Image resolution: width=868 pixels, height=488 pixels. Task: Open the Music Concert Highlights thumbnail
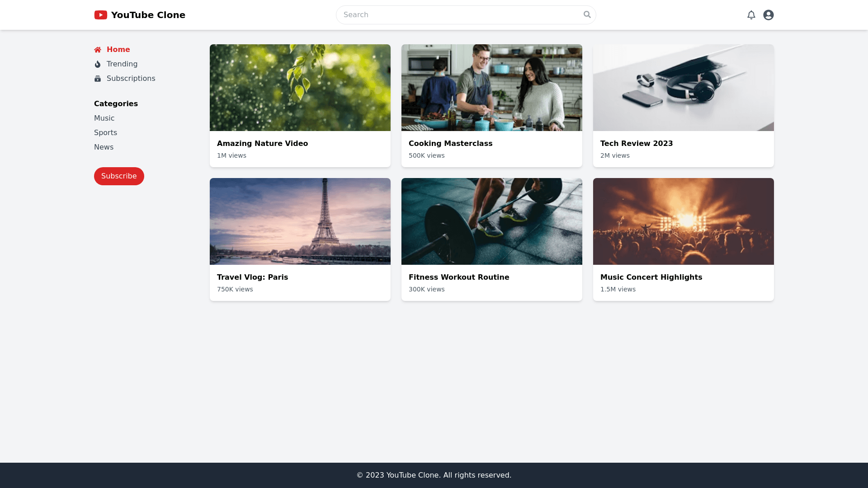click(x=684, y=221)
